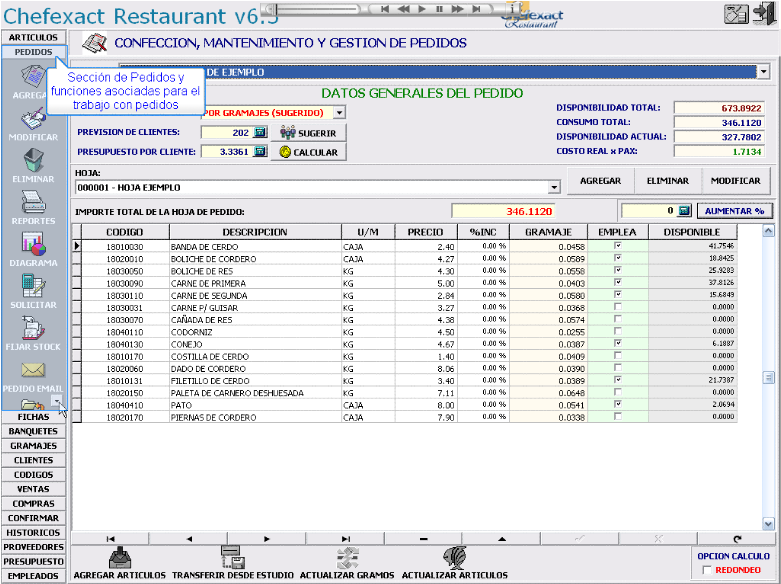Viewport: 781px width, 584px height.
Task: Click the MODIFICAR hoja button
Action: tap(735, 181)
